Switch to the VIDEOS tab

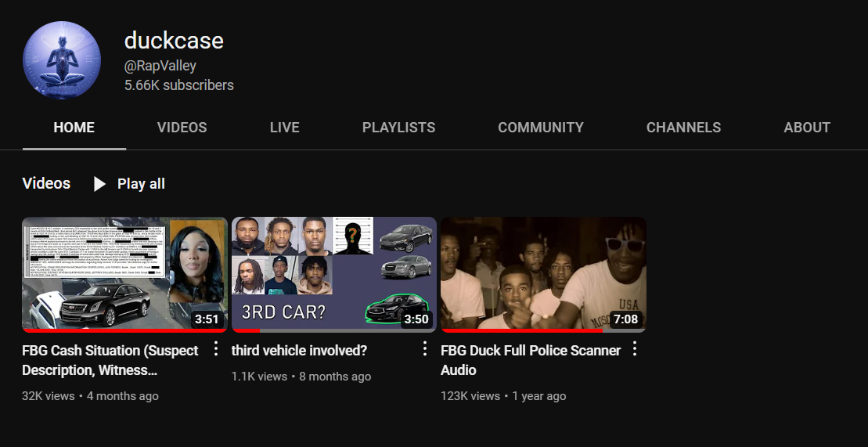click(x=182, y=128)
